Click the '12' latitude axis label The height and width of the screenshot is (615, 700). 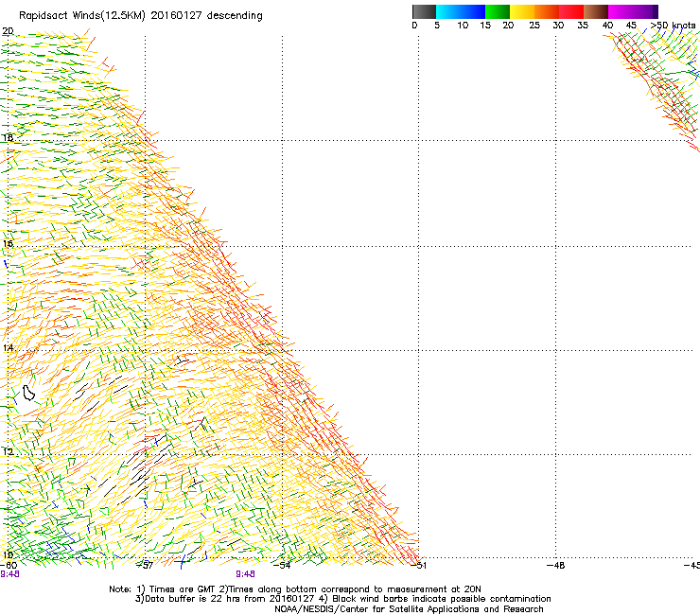[x=8, y=451]
